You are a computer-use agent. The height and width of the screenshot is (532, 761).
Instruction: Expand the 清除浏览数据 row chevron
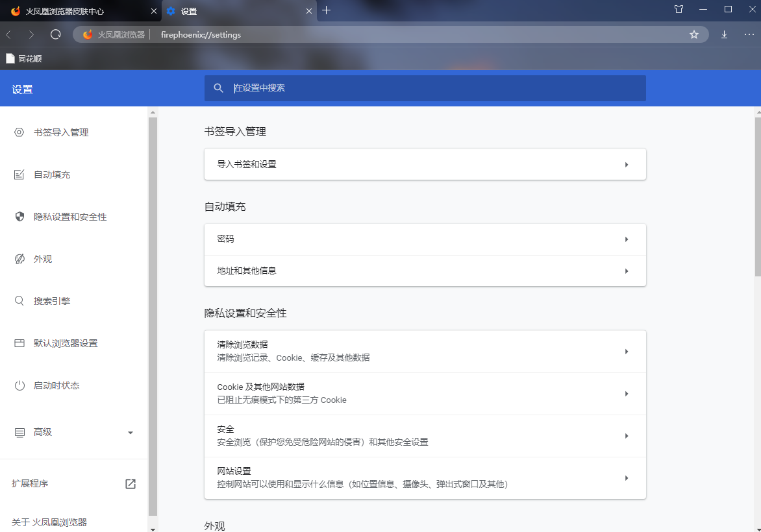[626, 351]
